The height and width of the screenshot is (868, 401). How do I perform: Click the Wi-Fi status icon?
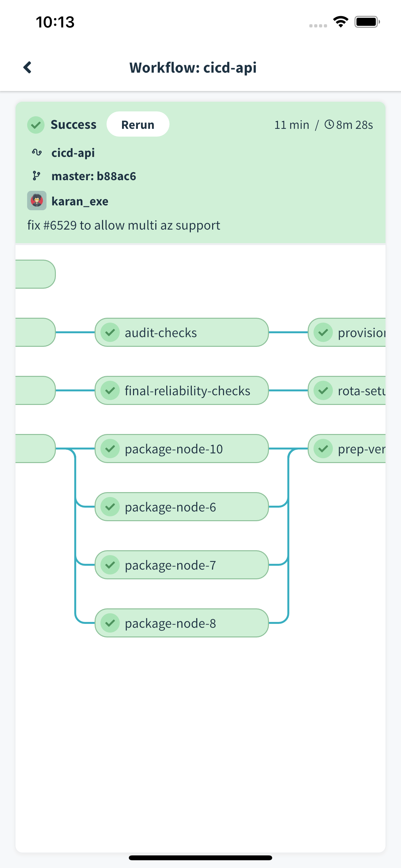click(341, 22)
